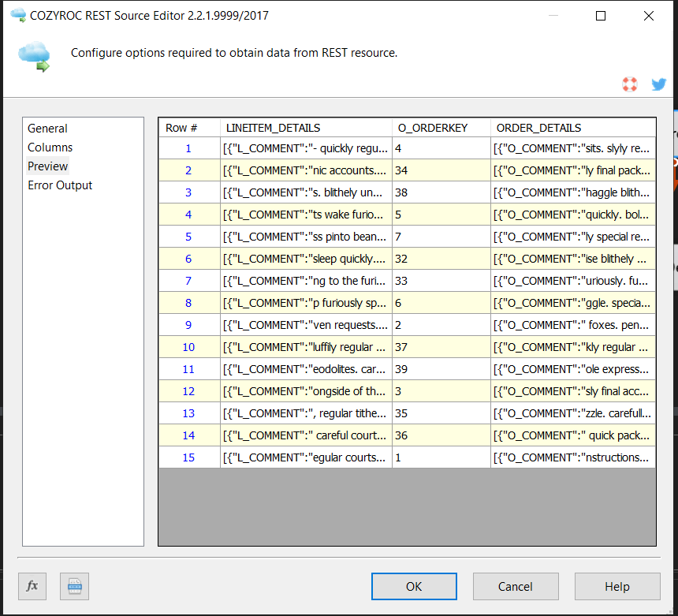
Task: Click O_COMMENT cell "ggle. specia"
Action: pos(573,303)
